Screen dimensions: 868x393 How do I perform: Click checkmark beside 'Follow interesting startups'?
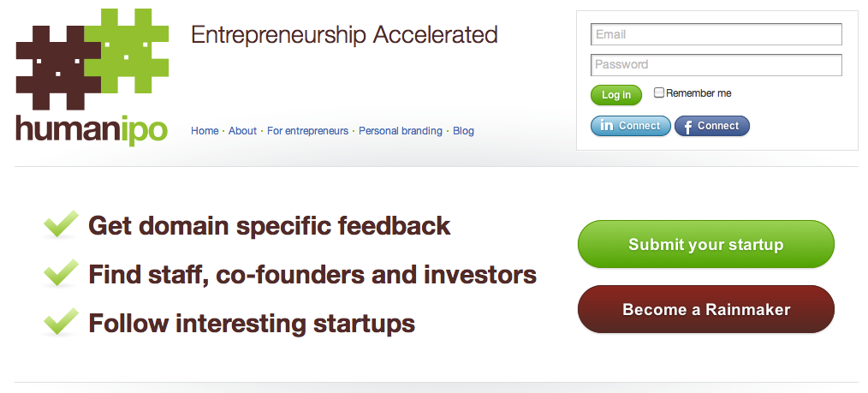coord(61,321)
